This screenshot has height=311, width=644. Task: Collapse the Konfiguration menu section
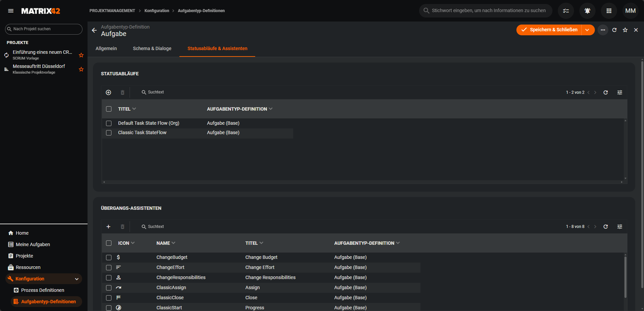point(77,279)
